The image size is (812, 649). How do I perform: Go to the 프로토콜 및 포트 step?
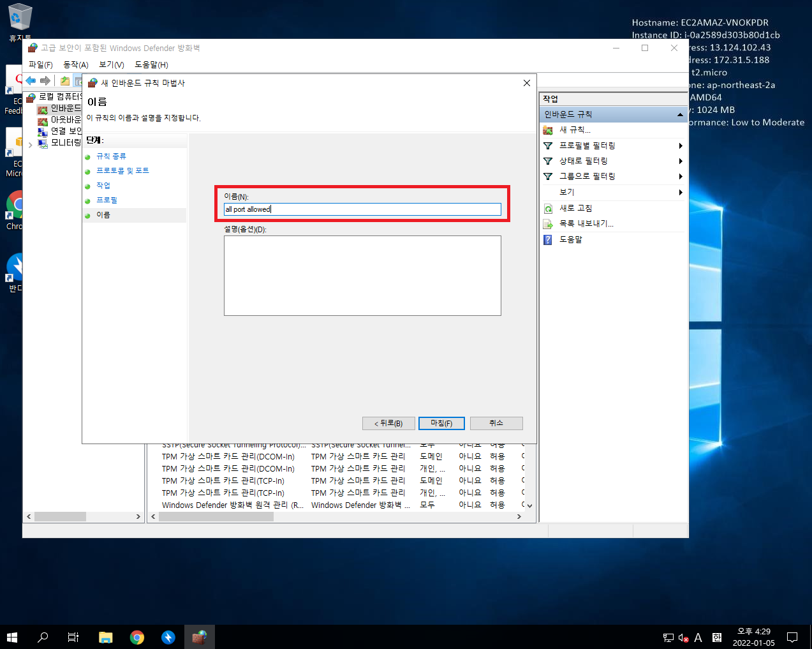[122, 171]
